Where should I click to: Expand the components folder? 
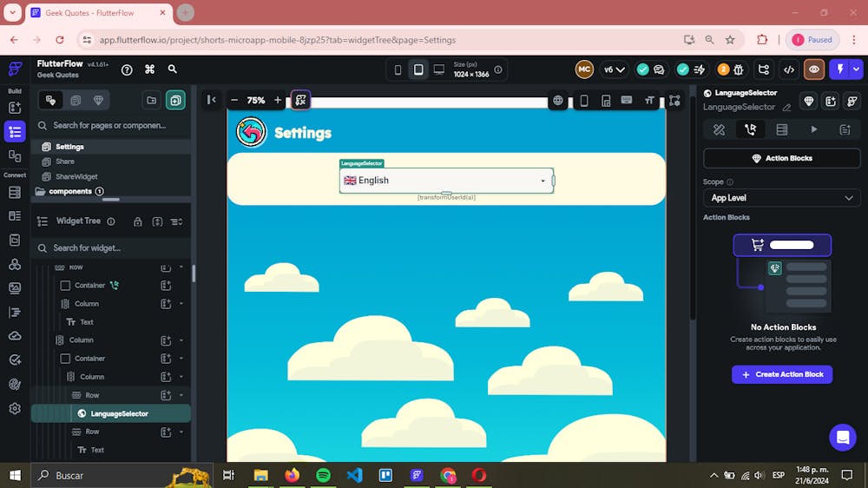69,191
